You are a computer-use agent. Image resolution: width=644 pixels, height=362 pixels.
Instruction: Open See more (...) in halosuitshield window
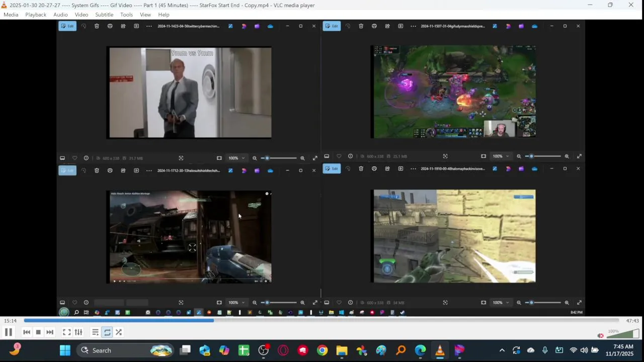pos(149,170)
